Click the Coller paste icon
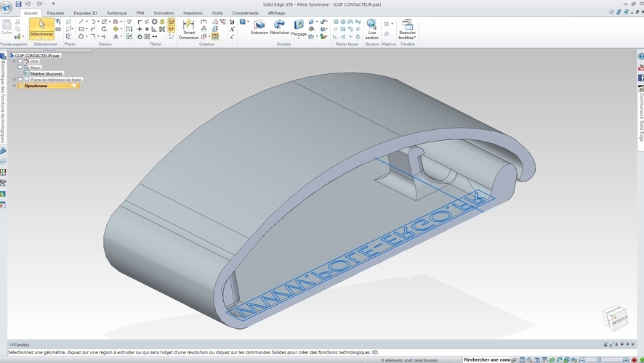 (x=7, y=27)
